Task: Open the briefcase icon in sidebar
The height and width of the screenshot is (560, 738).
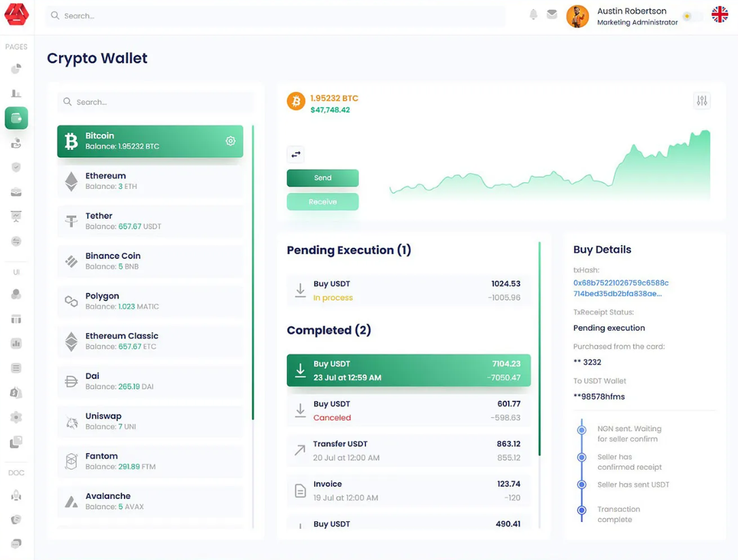Action: point(16,192)
